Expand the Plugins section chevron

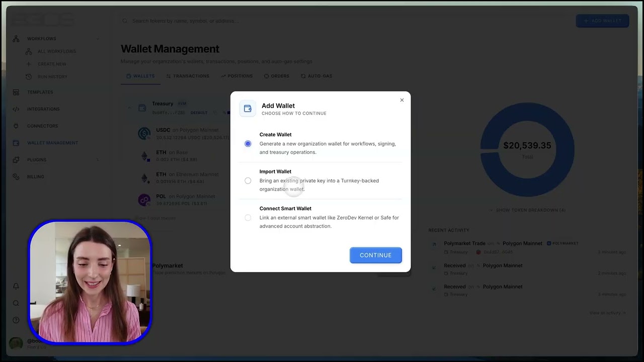98,160
